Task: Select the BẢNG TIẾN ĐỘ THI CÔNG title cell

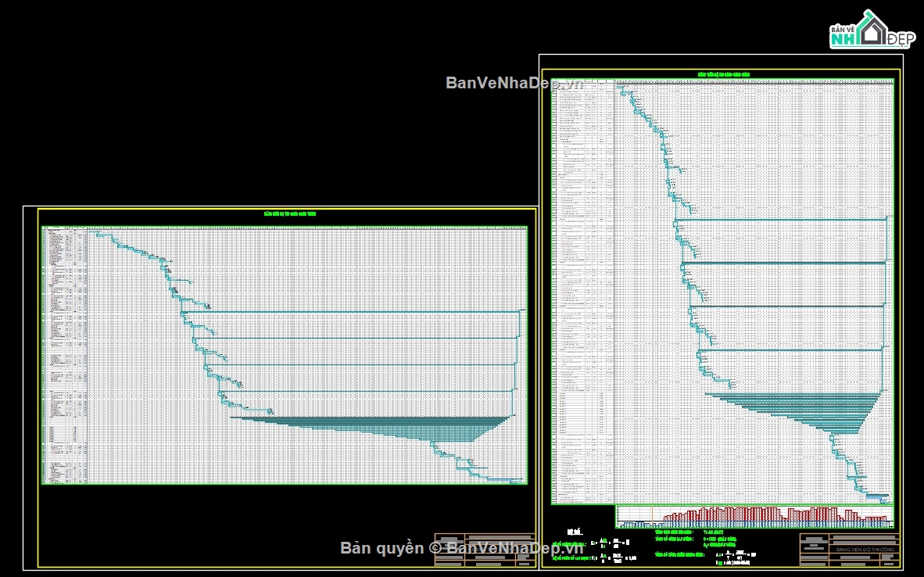Action: 865,550
